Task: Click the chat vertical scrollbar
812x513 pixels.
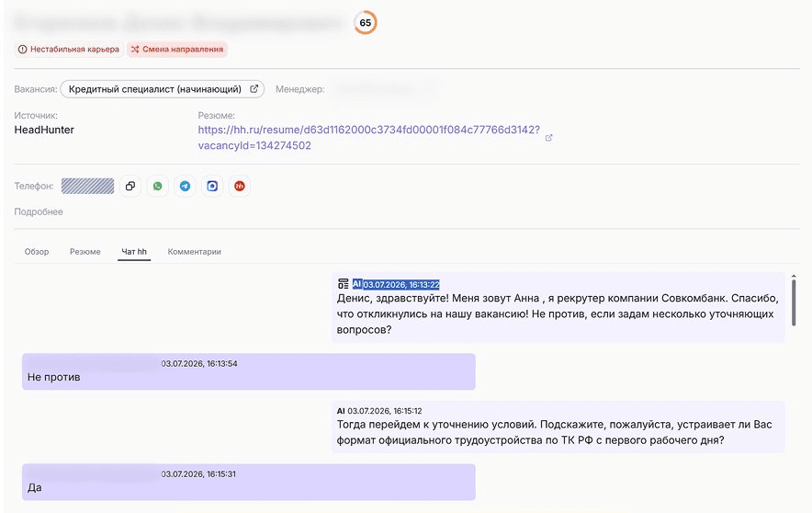Action: click(794, 302)
